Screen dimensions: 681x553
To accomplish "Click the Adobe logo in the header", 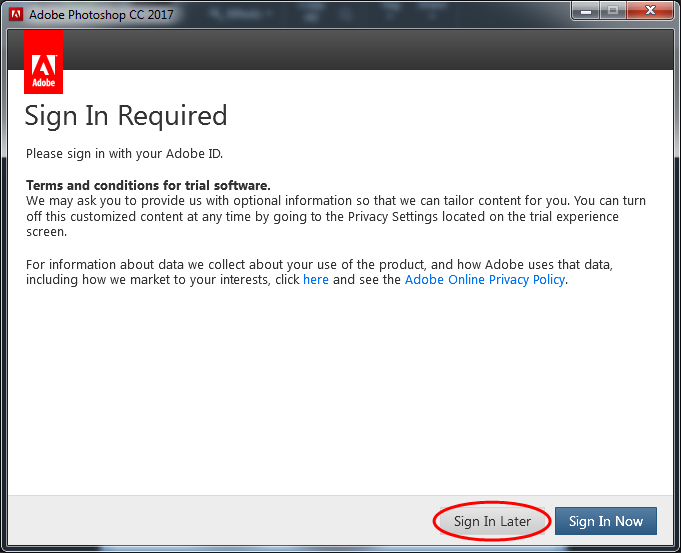I will (43, 62).
